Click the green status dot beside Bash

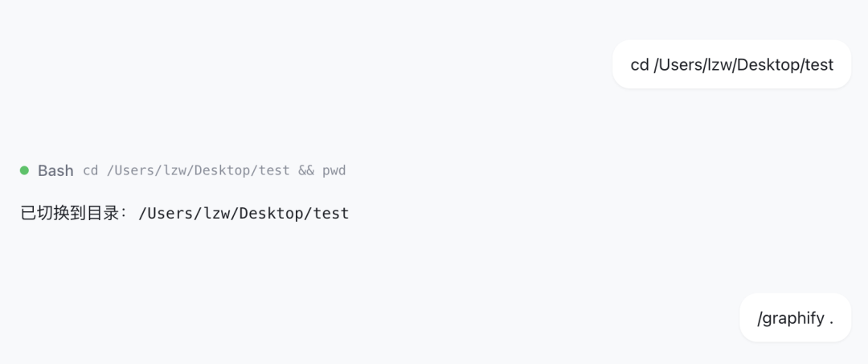pyautogui.click(x=24, y=170)
